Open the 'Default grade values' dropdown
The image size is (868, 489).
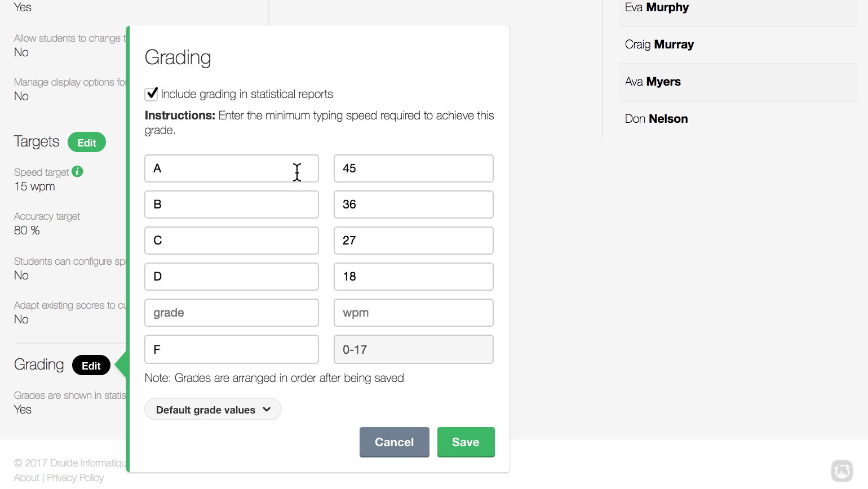coord(212,409)
